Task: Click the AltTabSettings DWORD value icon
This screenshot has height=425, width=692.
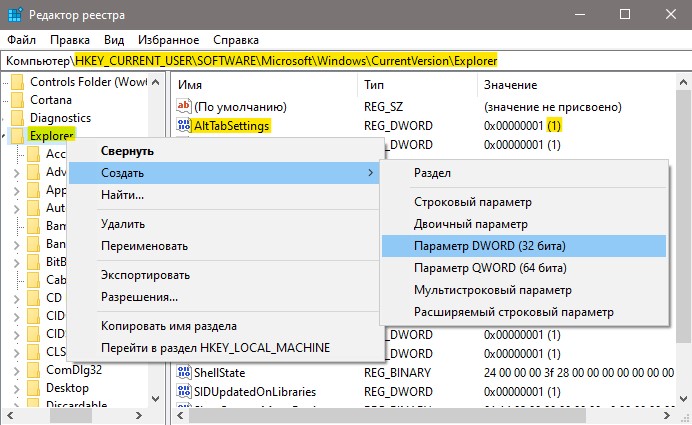Action: click(x=184, y=126)
